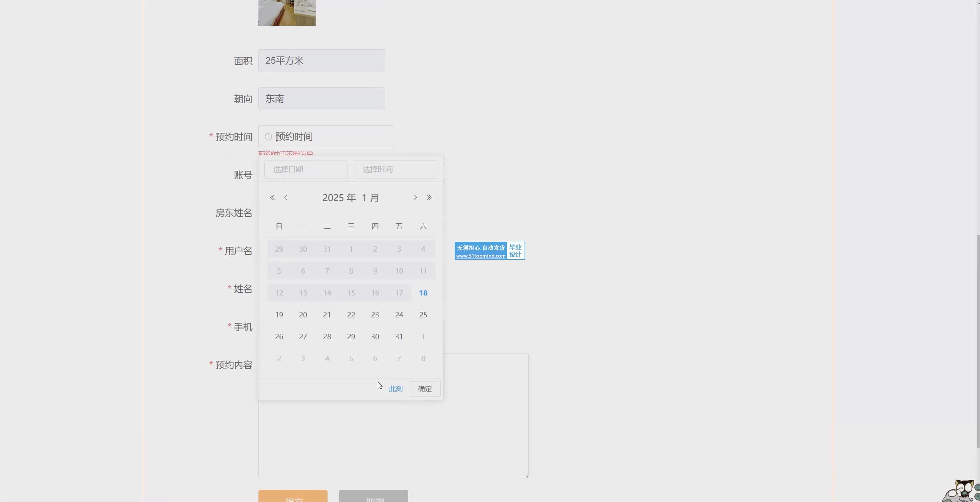Pick January 22 in date picker

tap(351, 315)
